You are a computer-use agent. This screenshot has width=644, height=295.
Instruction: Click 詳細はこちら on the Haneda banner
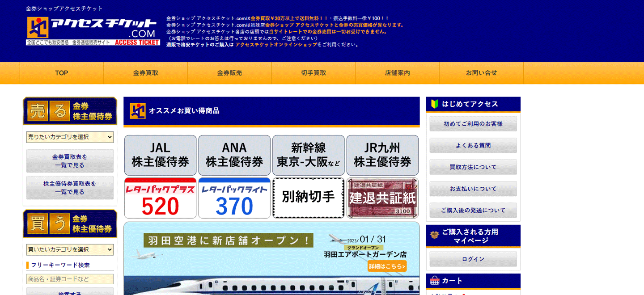coord(387,266)
